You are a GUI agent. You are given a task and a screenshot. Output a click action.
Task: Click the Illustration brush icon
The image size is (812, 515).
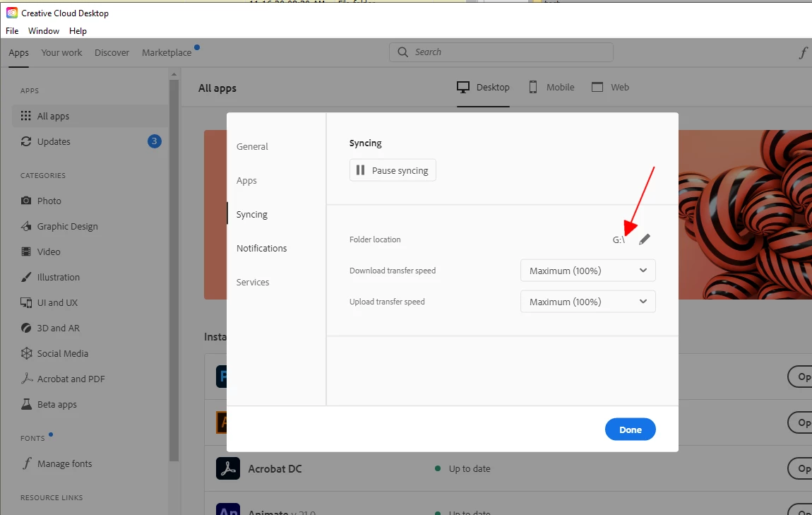[25, 277]
